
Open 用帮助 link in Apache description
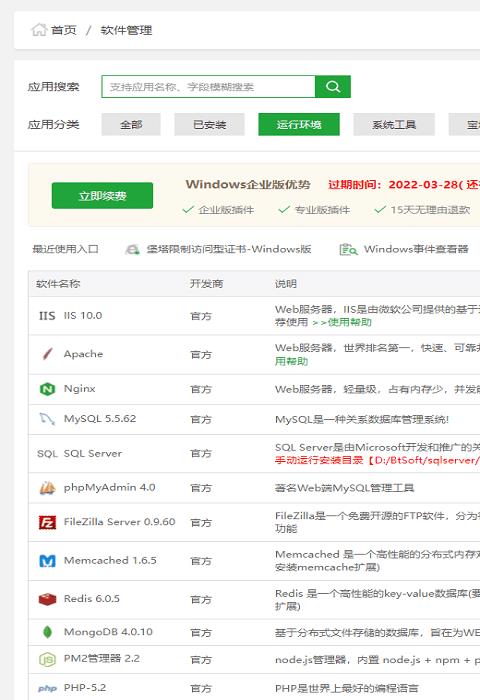coord(291,361)
